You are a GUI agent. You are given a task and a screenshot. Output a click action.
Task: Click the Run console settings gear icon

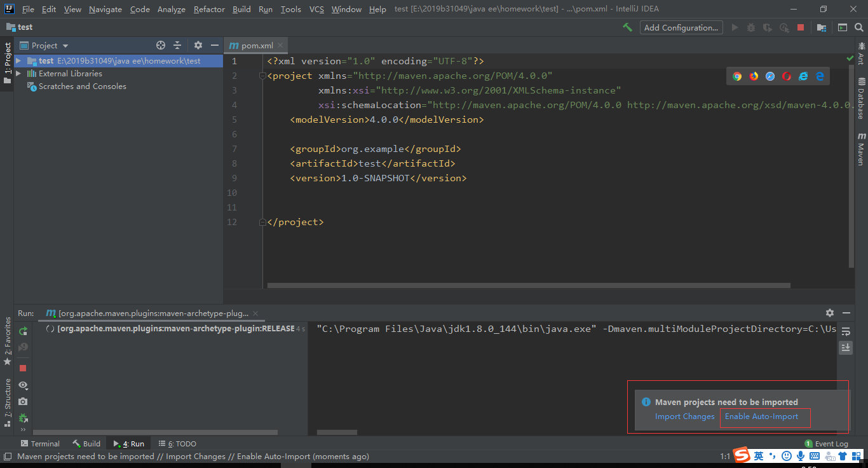coord(830,313)
